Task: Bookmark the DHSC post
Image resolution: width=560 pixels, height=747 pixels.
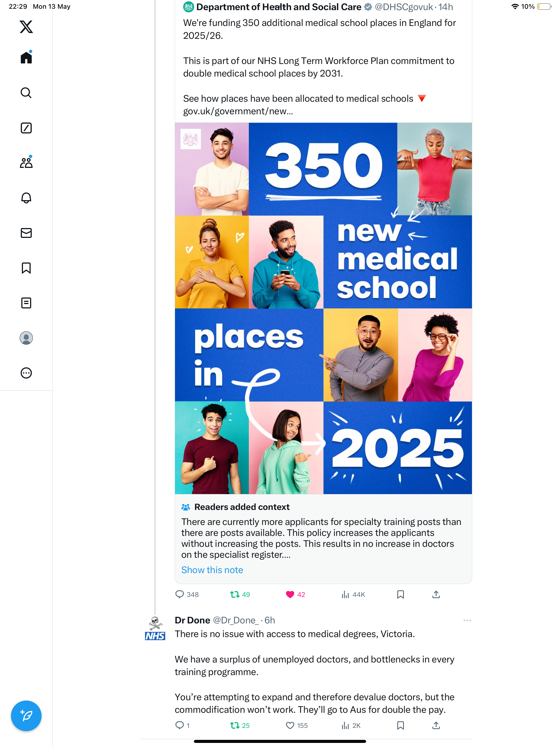Action: pyautogui.click(x=401, y=594)
